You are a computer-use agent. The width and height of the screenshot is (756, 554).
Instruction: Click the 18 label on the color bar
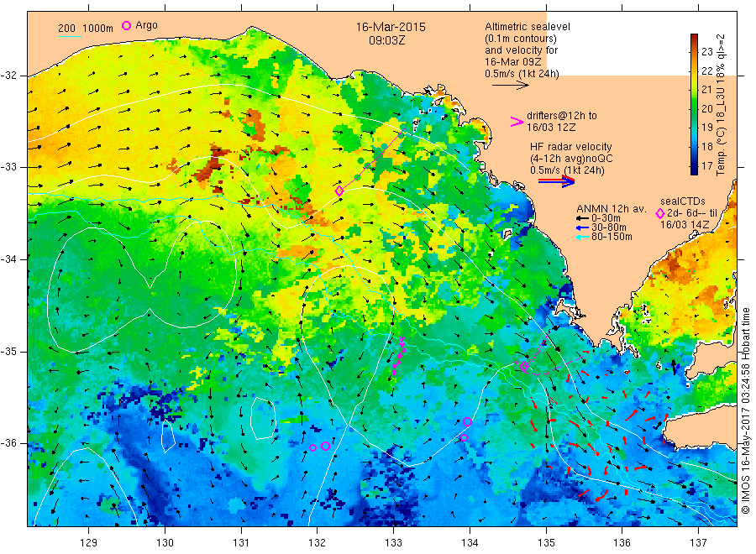pyautogui.click(x=706, y=146)
